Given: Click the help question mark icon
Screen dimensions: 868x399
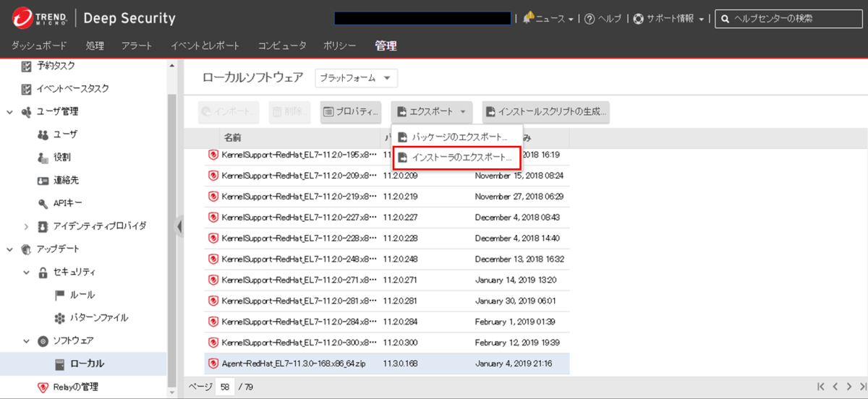Looking at the screenshot, I should pyautogui.click(x=590, y=19).
